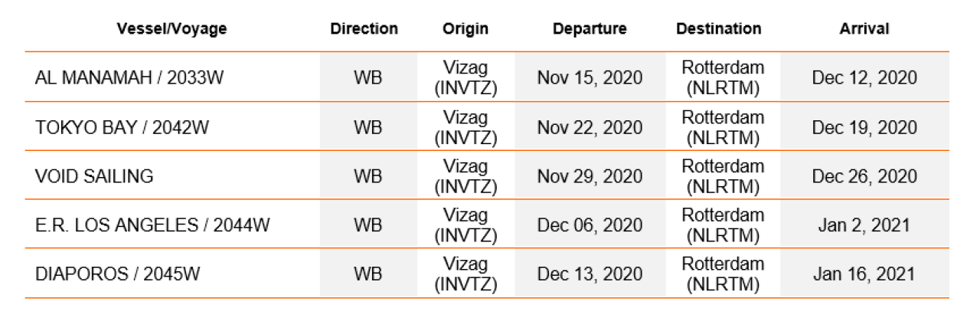Click the Destination column header
Image resolution: width=980 pixels, height=328 pixels.
719,29
